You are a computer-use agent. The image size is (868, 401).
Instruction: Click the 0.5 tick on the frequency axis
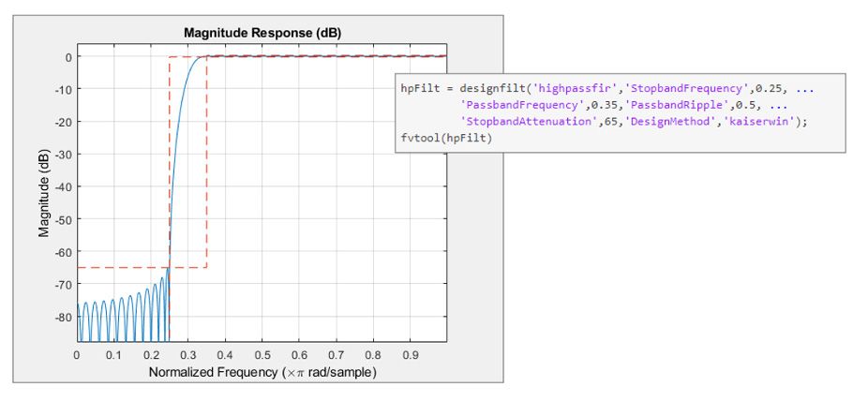262,355
